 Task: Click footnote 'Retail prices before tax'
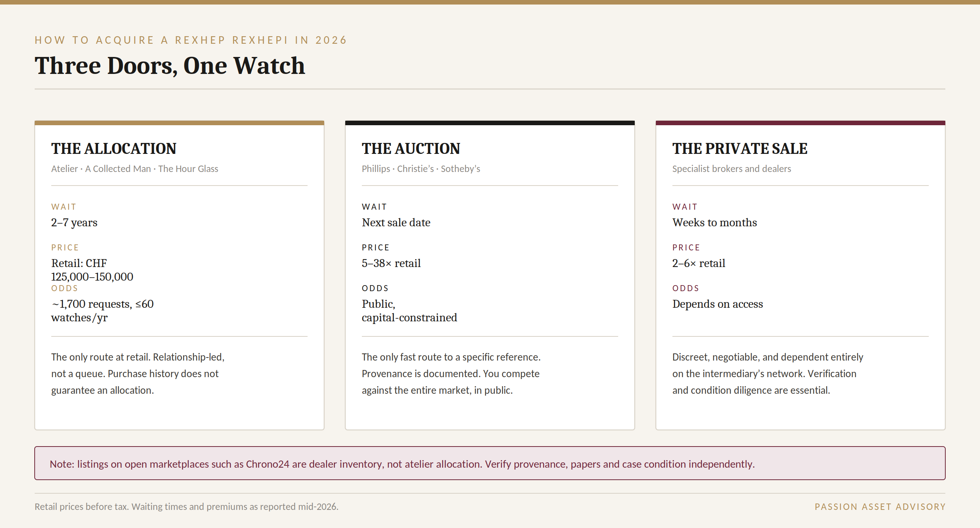click(x=187, y=507)
